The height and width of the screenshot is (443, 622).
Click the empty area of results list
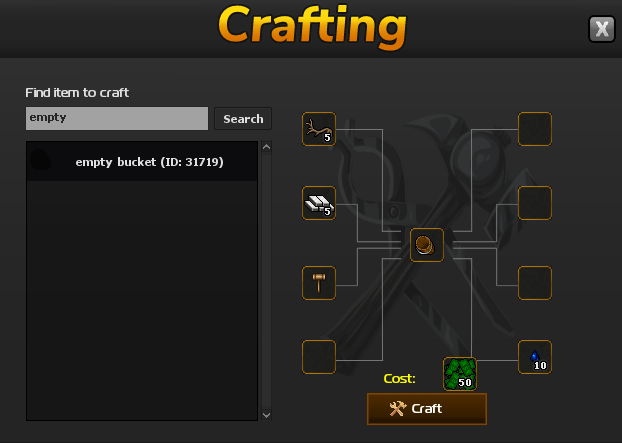142,300
